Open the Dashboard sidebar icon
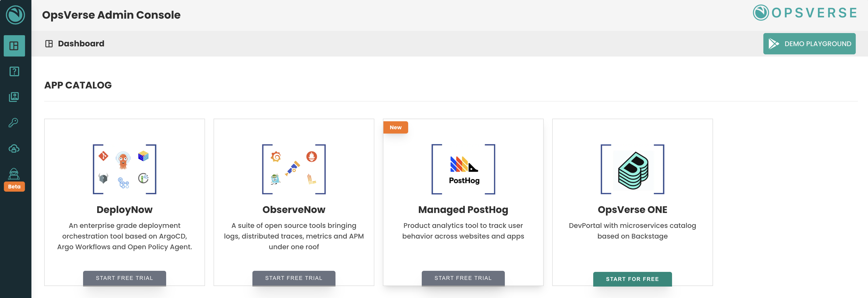The width and height of the screenshot is (868, 298). (x=14, y=46)
